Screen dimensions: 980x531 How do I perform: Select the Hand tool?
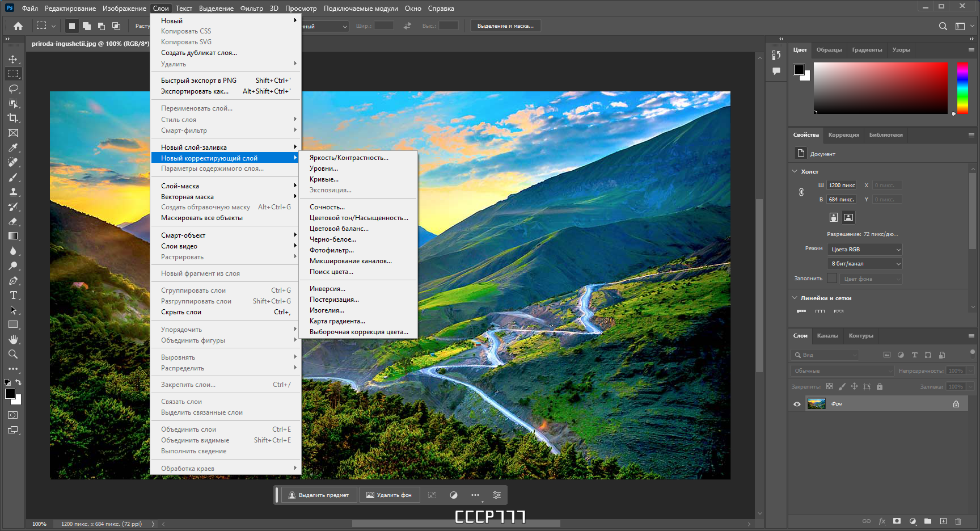tap(13, 339)
